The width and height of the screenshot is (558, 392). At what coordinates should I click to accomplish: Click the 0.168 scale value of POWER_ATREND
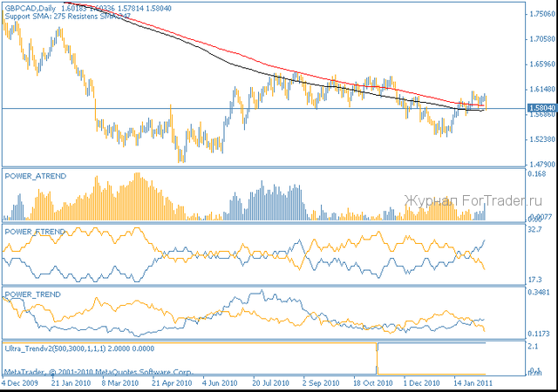[537, 174]
